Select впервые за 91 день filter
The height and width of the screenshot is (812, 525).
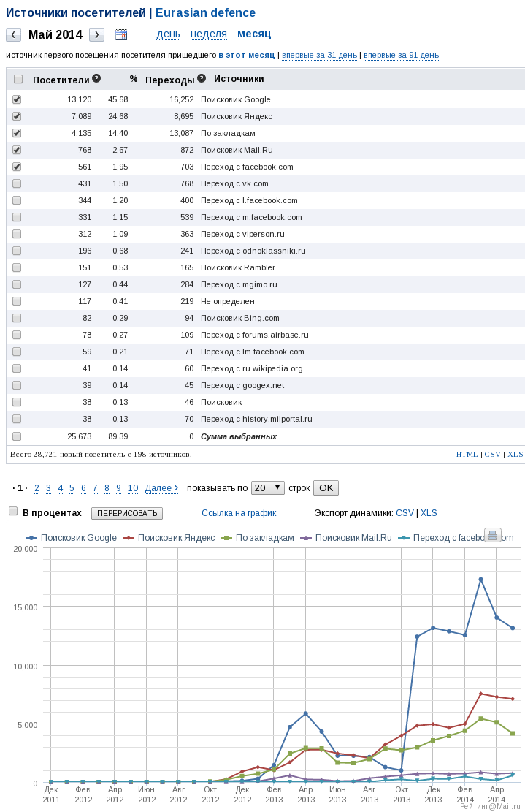[402, 56]
